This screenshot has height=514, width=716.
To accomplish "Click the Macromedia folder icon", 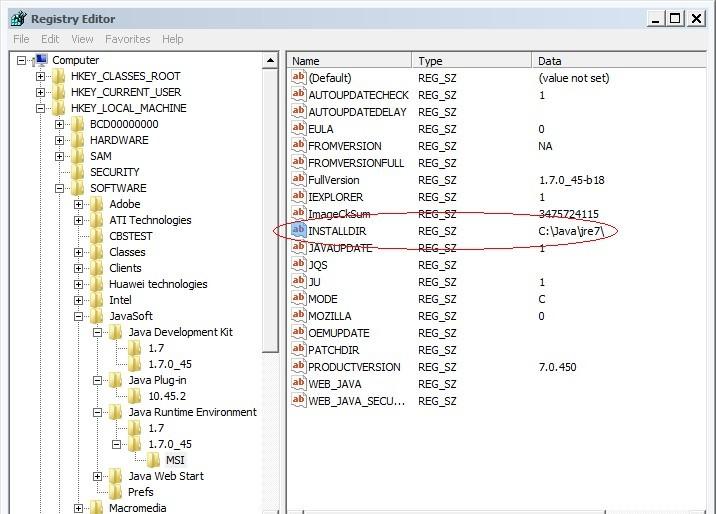I will coord(96,508).
